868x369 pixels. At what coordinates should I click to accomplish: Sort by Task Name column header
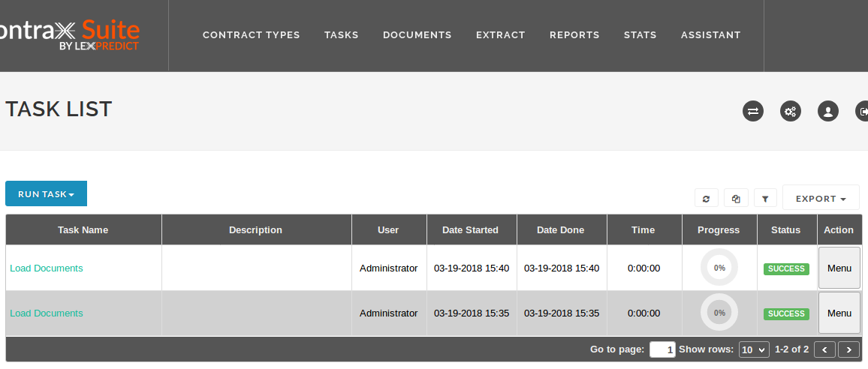[83, 229]
